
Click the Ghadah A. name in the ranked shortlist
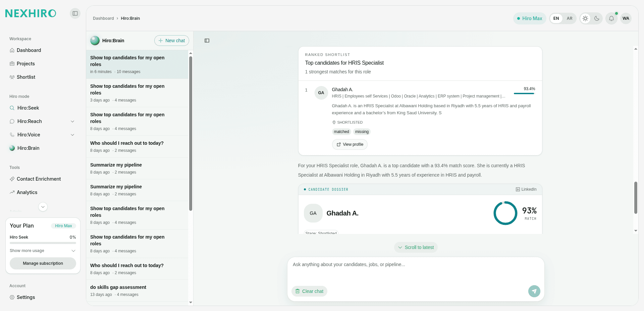[x=342, y=89]
